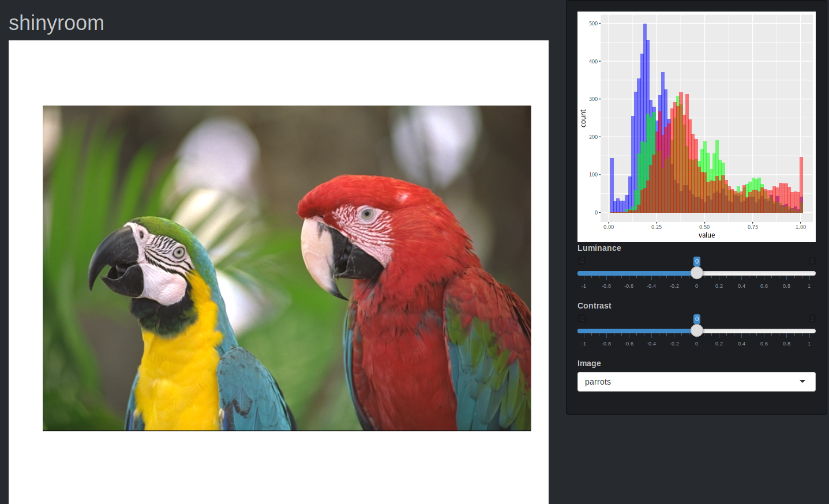This screenshot has height=504, width=829.
Task: Click the Contrast label
Action: (x=594, y=306)
